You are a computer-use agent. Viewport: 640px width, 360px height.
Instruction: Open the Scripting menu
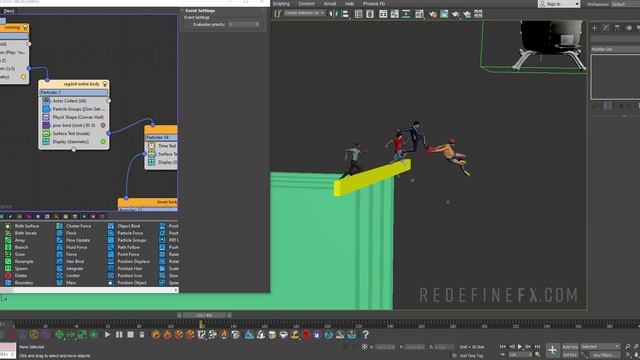point(281,4)
